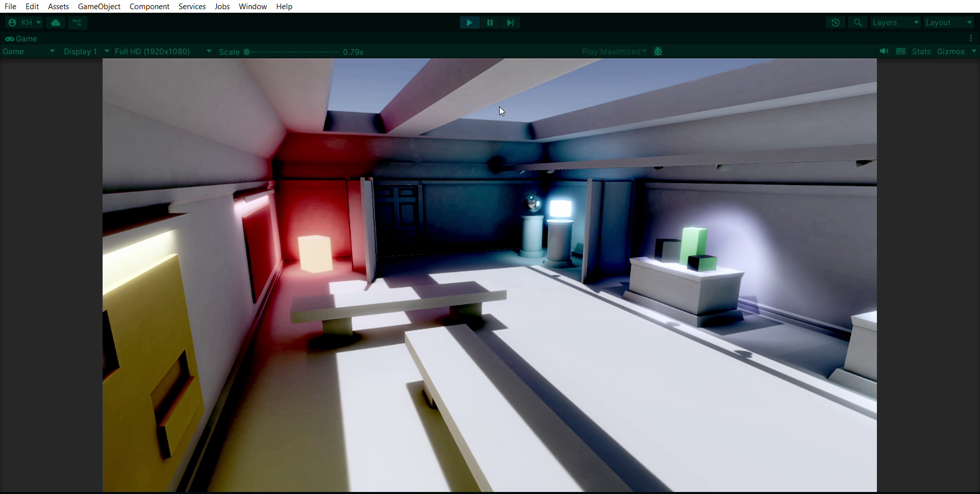Click the glowing cube in the game viewport
This screenshot has height=494, width=980.
pyautogui.click(x=315, y=254)
